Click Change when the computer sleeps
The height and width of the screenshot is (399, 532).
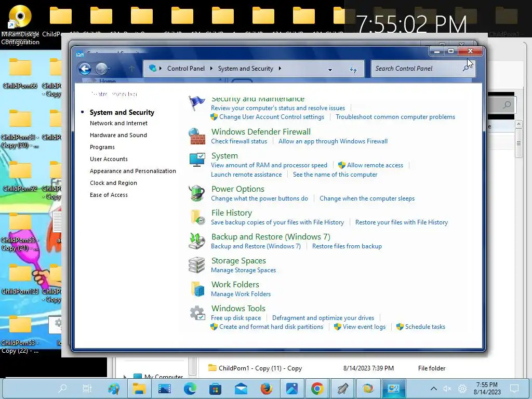tap(367, 198)
